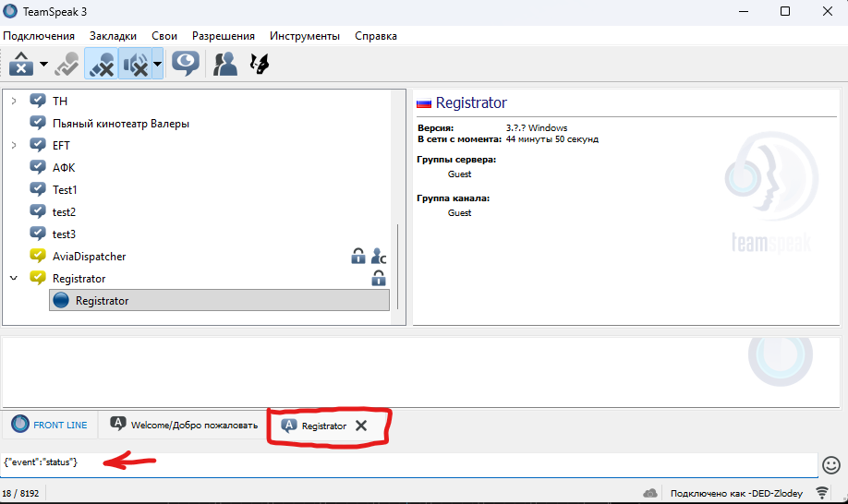
Task: Open the contacts manager toolbar icon
Action: pos(225,64)
